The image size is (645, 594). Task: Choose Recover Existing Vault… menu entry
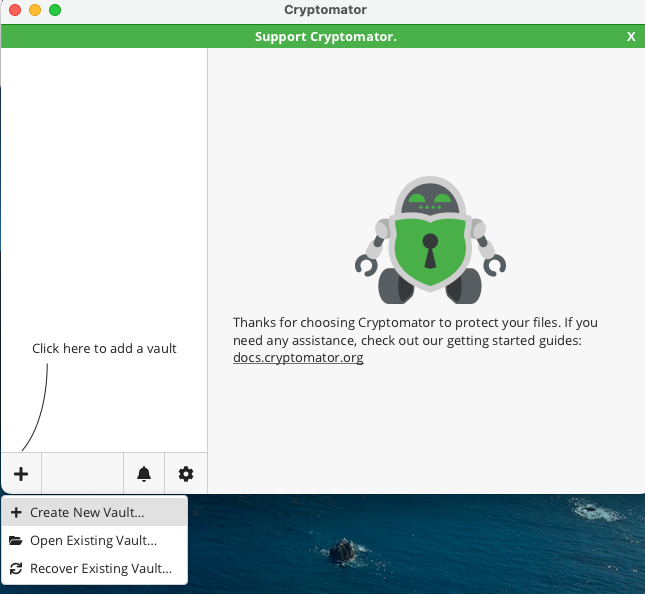(x=95, y=568)
